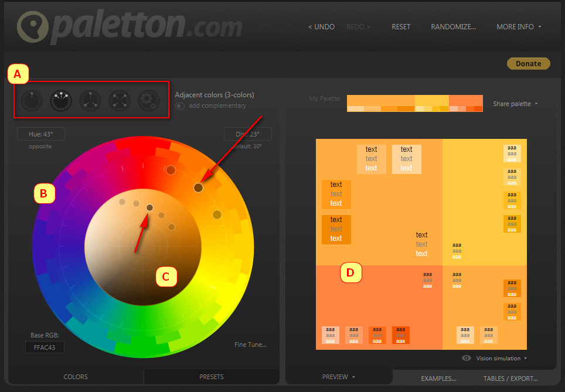Select the Monochromatic color scheme icon
The height and width of the screenshot is (392, 565).
click(x=32, y=100)
